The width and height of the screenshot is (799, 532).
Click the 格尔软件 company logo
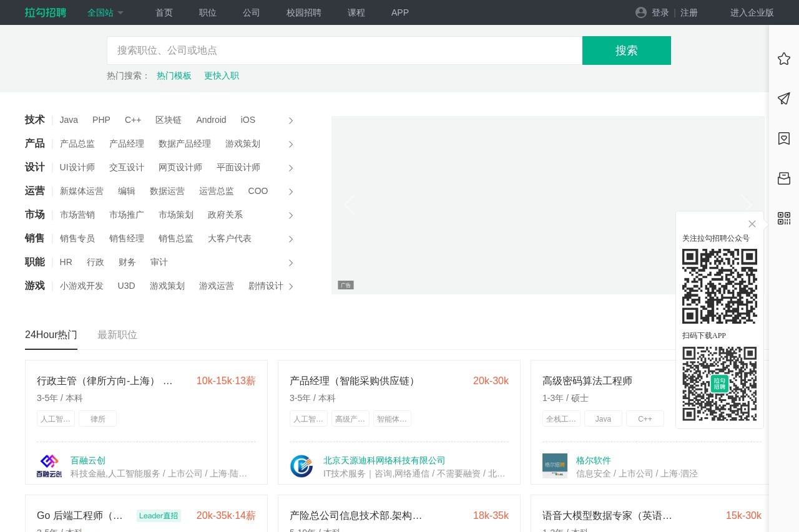click(x=555, y=466)
